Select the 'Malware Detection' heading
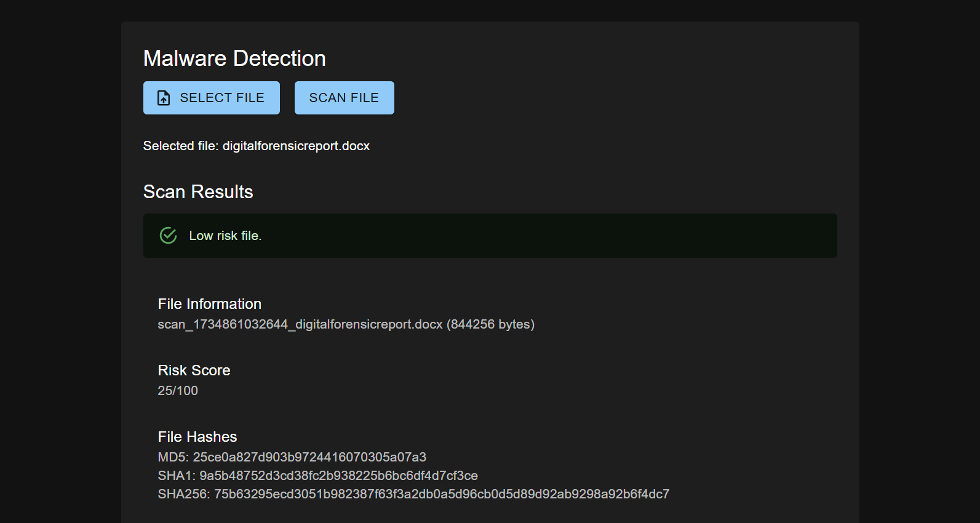 click(234, 58)
